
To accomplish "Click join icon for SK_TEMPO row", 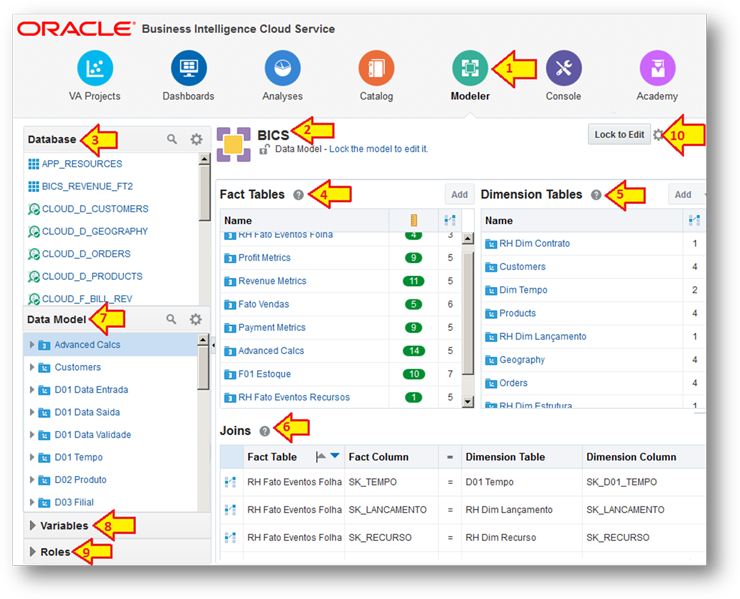I will coord(230,482).
